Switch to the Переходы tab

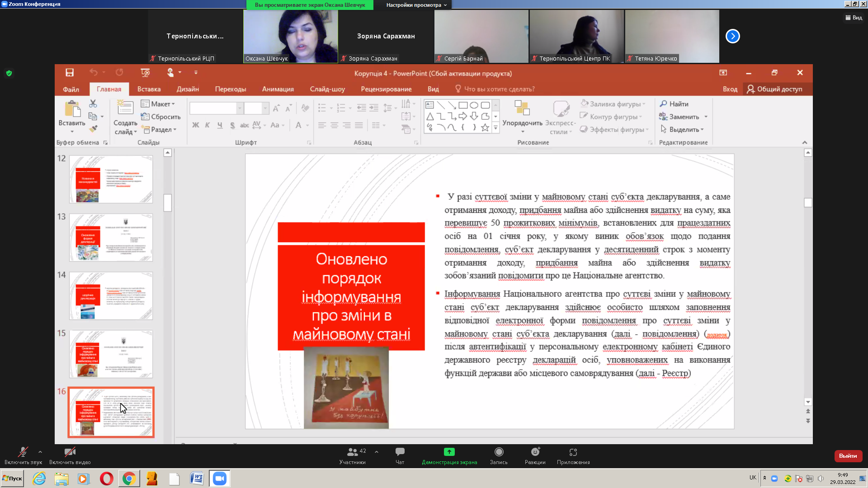pyautogui.click(x=231, y=89)
